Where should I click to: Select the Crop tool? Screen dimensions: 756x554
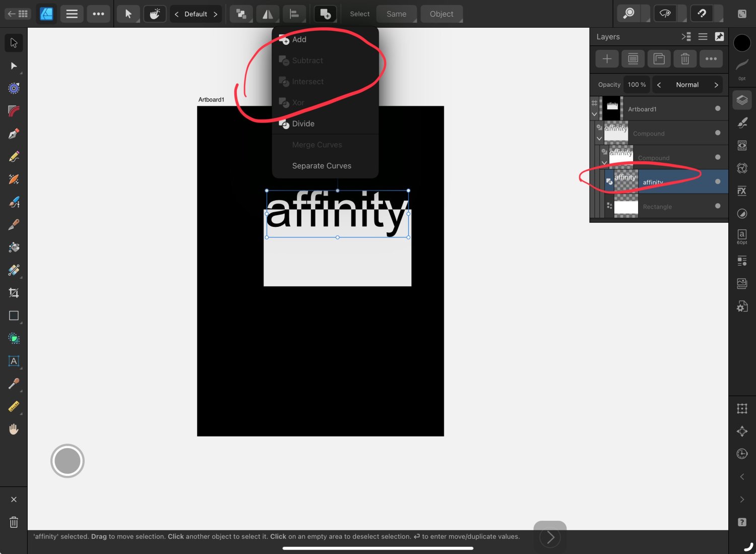(x=14, y=293)
